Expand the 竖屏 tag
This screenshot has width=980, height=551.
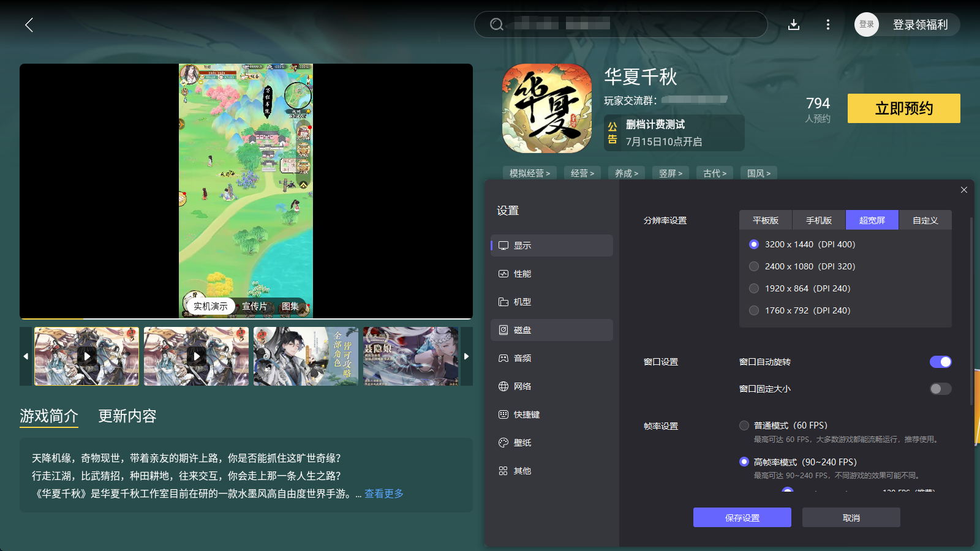(x=671, y=173)
